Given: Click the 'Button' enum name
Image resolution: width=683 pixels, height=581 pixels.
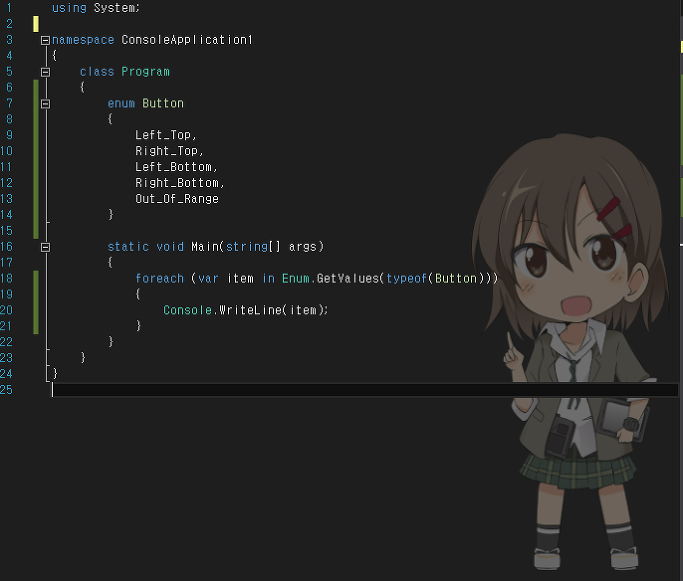Looking at the screenshot, I should click(163, 104).
